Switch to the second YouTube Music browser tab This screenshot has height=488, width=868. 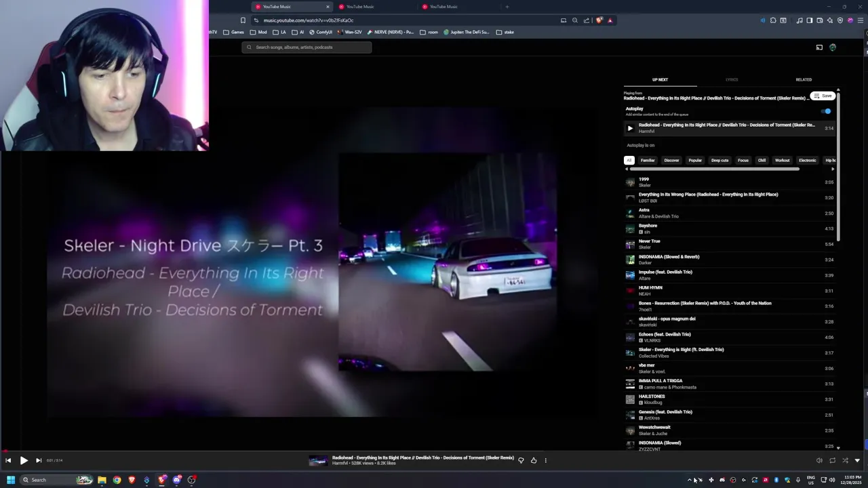(375, 7)
